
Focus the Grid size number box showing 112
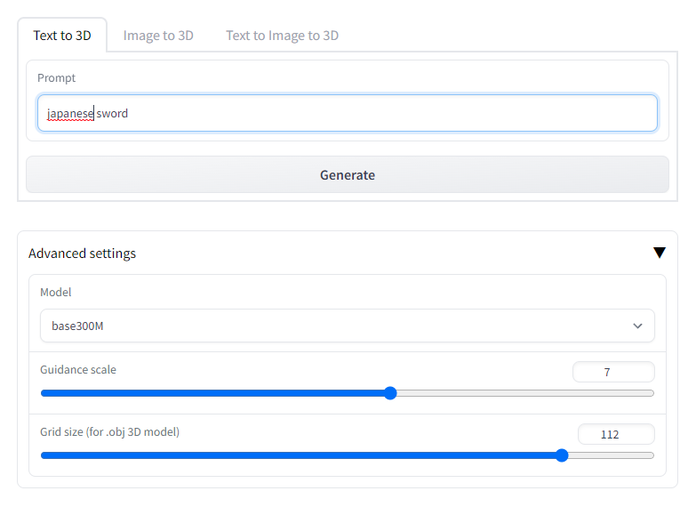point(615,434)
